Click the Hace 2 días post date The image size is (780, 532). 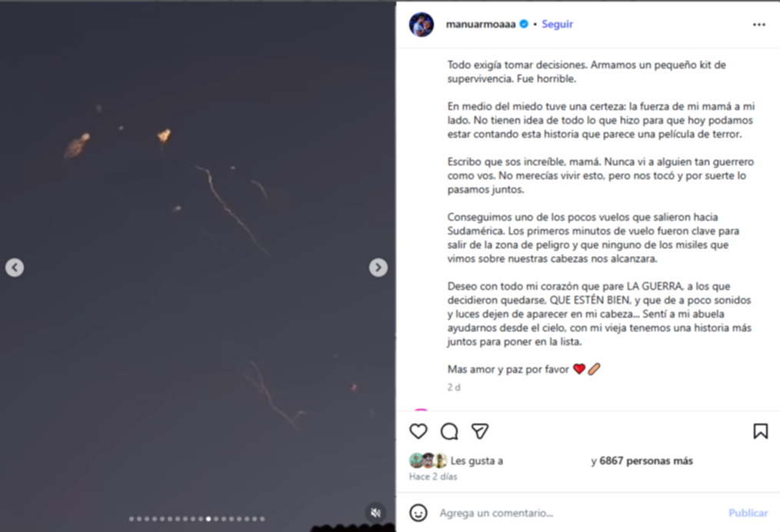pyautogui.click(x=433, y=477)
